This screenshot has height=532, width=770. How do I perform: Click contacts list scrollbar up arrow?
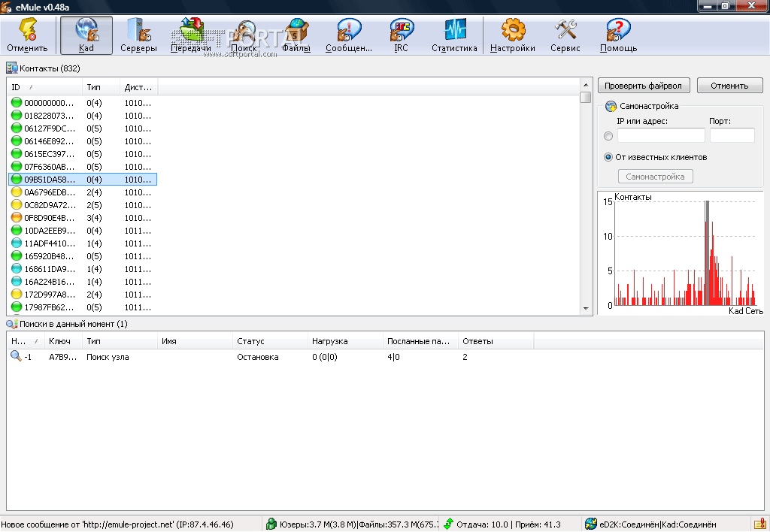pyautogui.click(x=585, y=85)
